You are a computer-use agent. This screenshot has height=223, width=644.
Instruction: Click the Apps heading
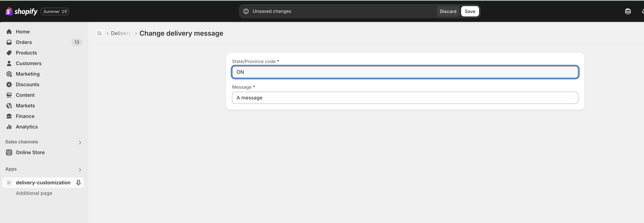click(11, 169)
